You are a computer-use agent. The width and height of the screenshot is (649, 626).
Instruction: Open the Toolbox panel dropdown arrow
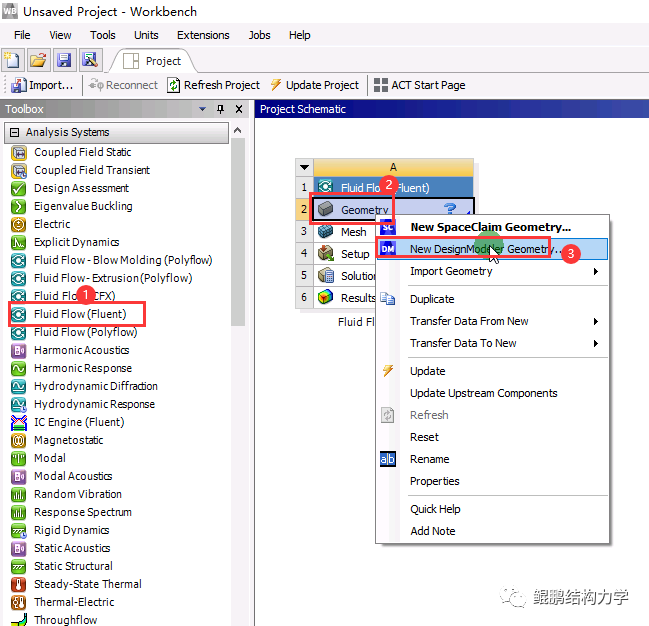(x=202, y=109)
